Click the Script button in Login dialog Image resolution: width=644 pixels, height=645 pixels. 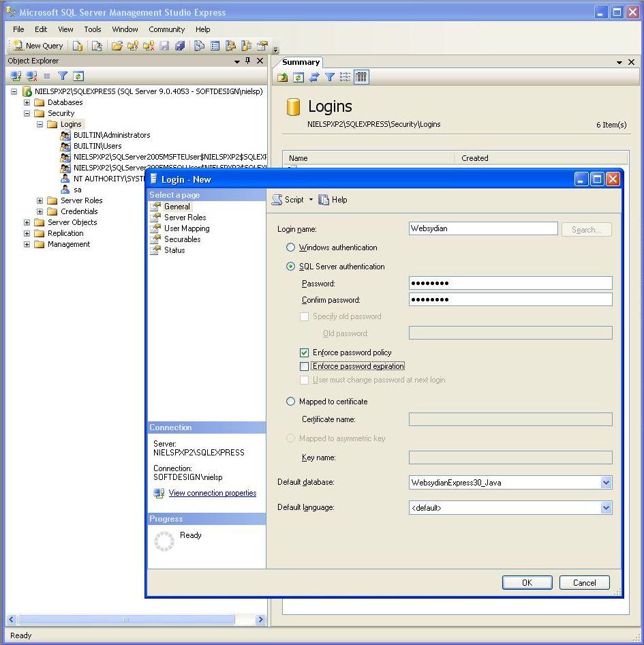pos(288,200)
